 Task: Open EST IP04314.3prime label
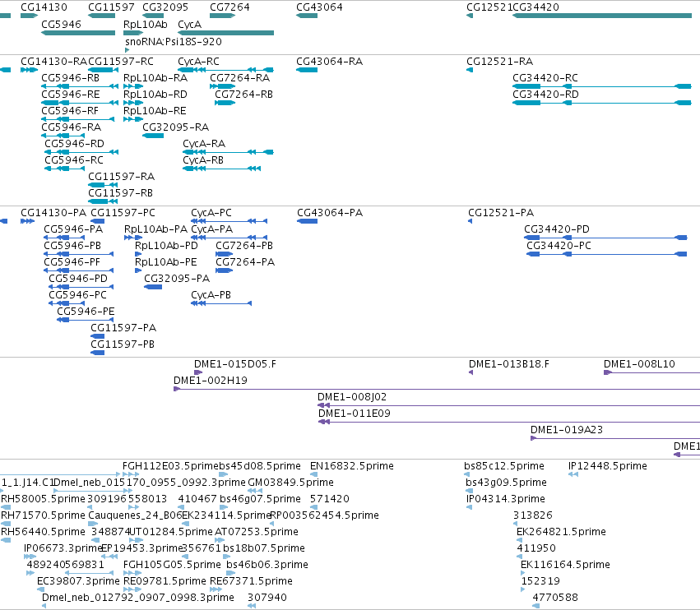[505, 499]
